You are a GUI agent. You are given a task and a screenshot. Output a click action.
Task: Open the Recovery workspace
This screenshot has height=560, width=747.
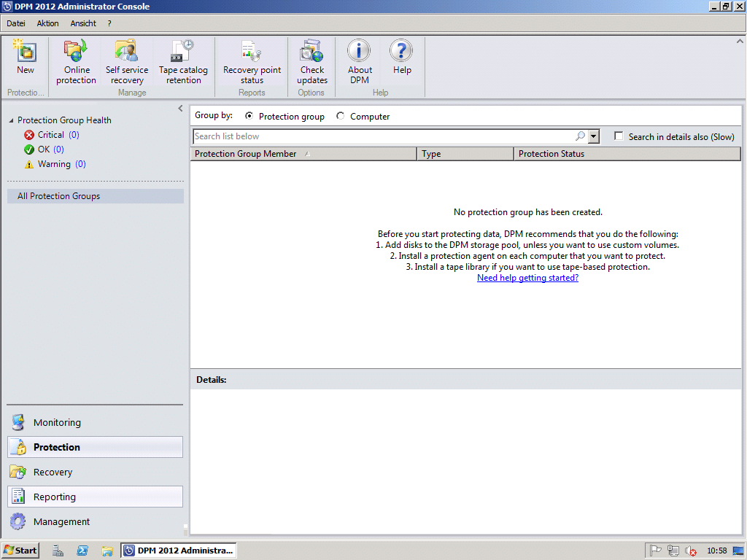pos(95,472)
